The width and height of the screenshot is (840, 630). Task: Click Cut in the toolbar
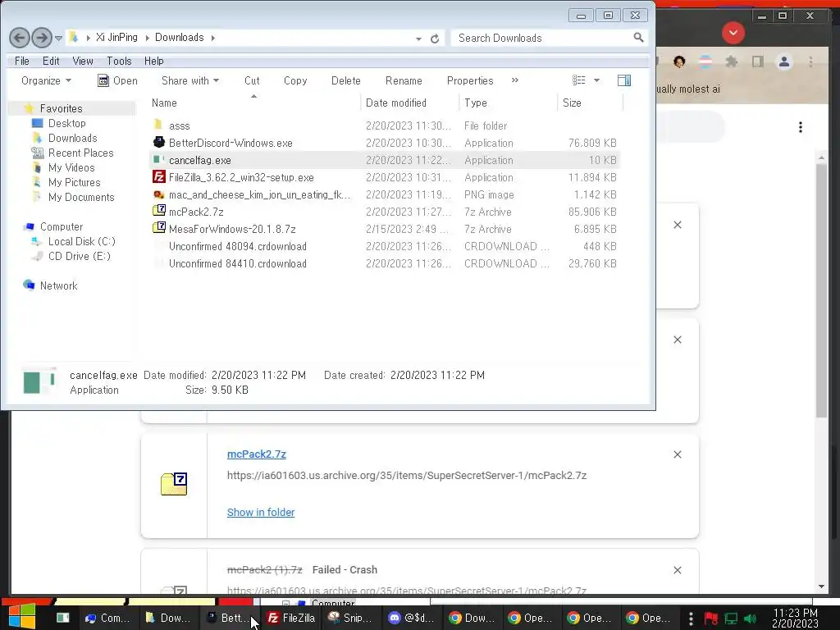pyautogui.click(x=252, y=81)
